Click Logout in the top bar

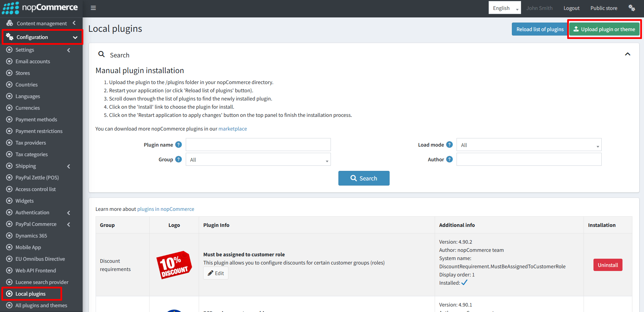(572, 8)
